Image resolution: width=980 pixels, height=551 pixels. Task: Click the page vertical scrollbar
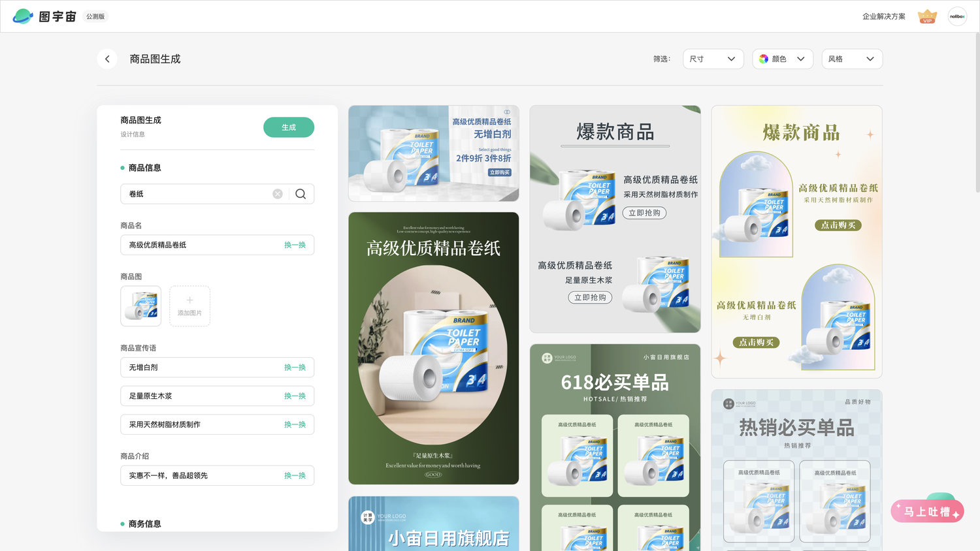click(977, 112)
